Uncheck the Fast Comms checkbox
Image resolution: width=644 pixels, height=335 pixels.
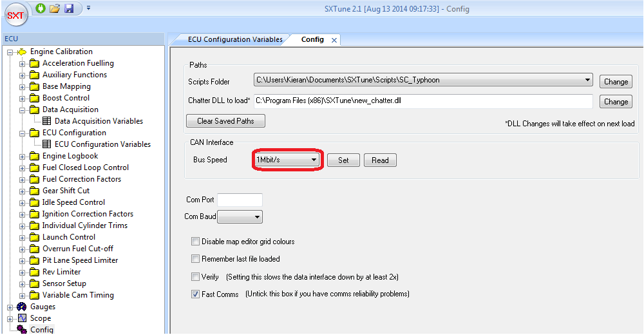[x=195, y=294]
